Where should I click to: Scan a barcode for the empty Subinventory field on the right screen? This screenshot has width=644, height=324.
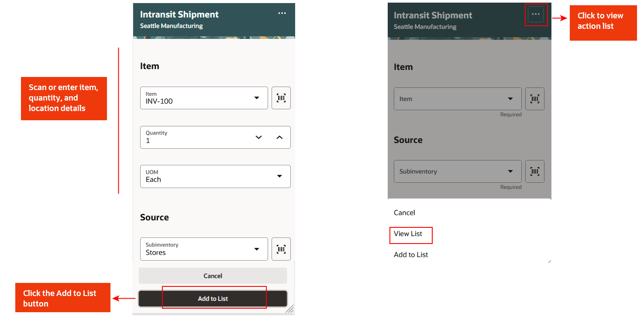[x=535, y=171]
